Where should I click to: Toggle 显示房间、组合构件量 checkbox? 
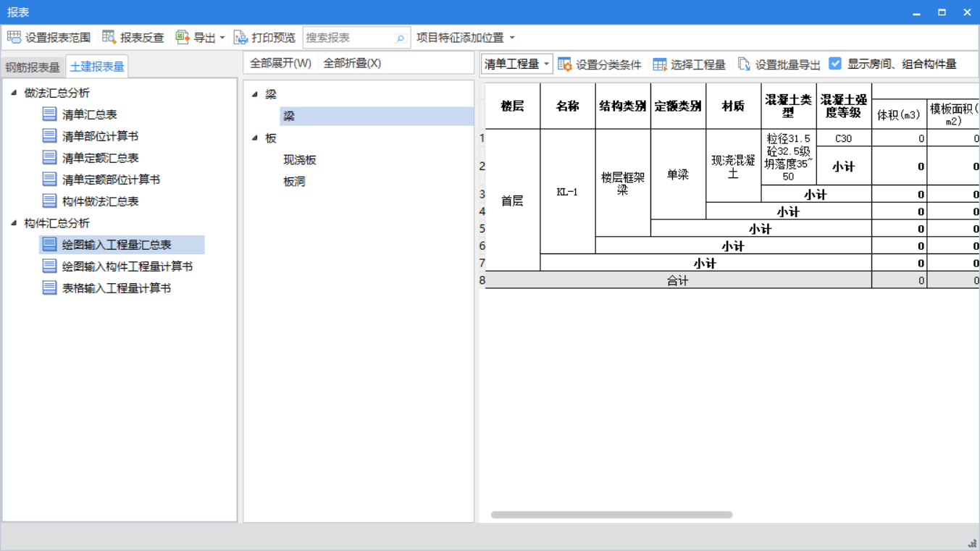(x=835, y=64)
